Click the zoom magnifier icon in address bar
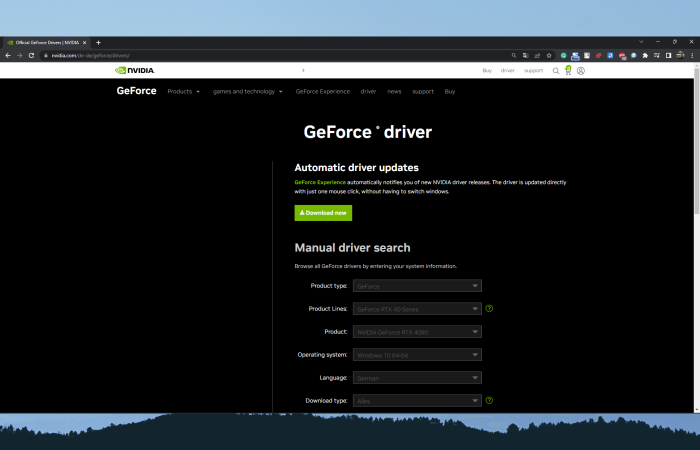The height and width of the screenshot is (450, 700). [x=514, y=55]
